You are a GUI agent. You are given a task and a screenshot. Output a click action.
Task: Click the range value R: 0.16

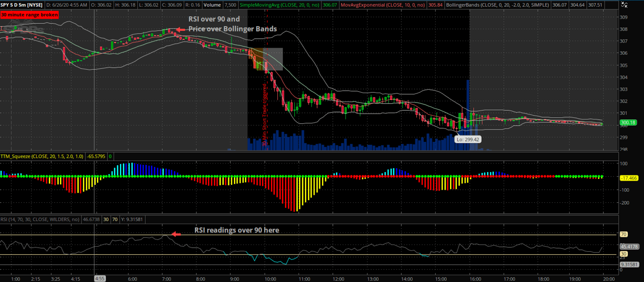pyautogui.click(x=193, y=5)
